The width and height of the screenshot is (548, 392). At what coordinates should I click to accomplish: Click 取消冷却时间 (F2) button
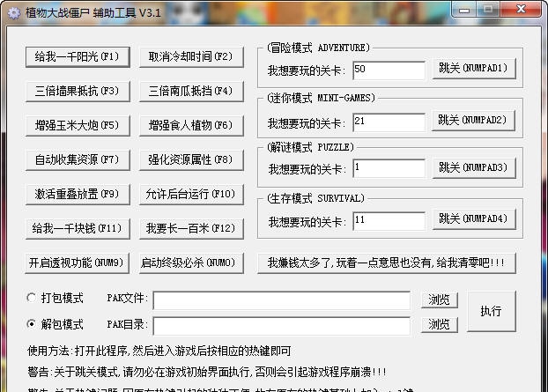[x=191, y=56]
